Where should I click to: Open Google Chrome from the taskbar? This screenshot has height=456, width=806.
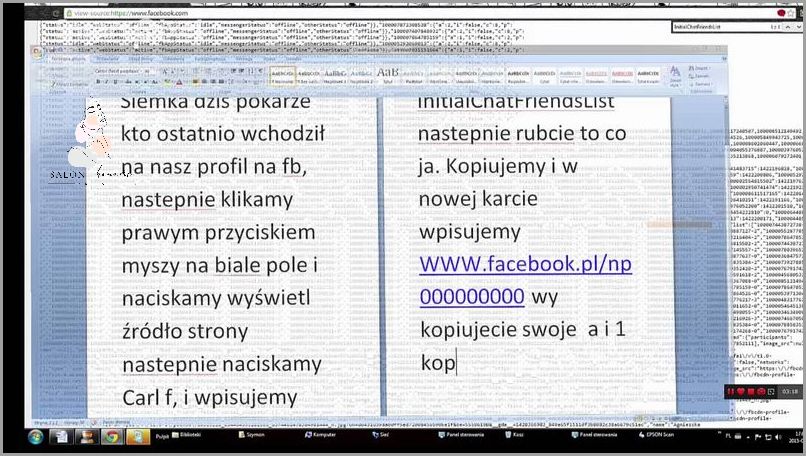pos(112,437)
